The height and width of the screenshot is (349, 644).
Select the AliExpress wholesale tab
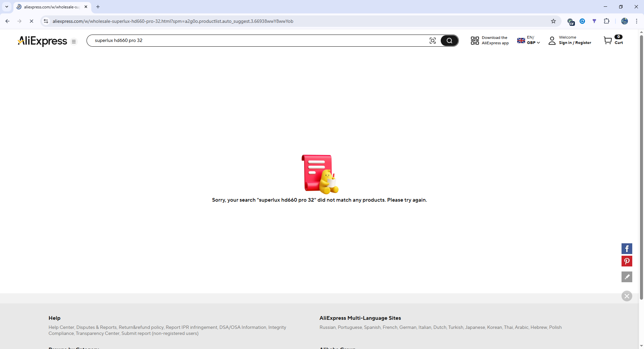coord(52,7)
